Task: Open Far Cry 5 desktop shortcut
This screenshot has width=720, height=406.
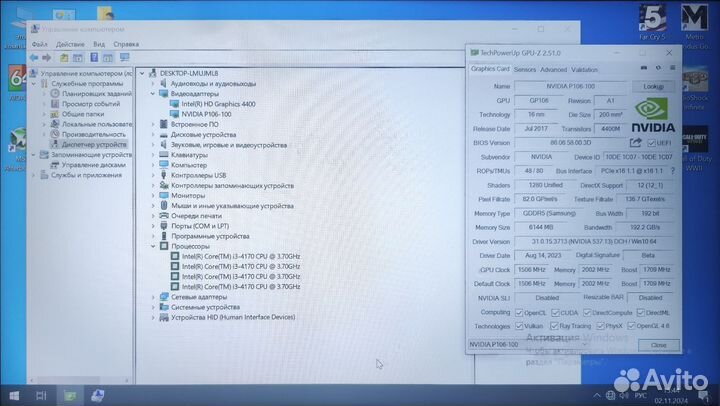Action: pyautogui.click(x=652, y=22)
